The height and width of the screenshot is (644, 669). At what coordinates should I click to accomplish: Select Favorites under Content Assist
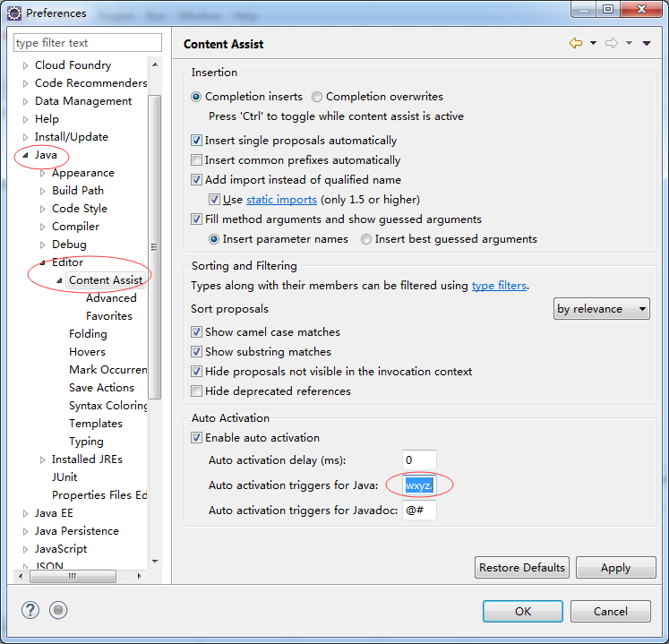pyautogui.click(x=109, y=316)
